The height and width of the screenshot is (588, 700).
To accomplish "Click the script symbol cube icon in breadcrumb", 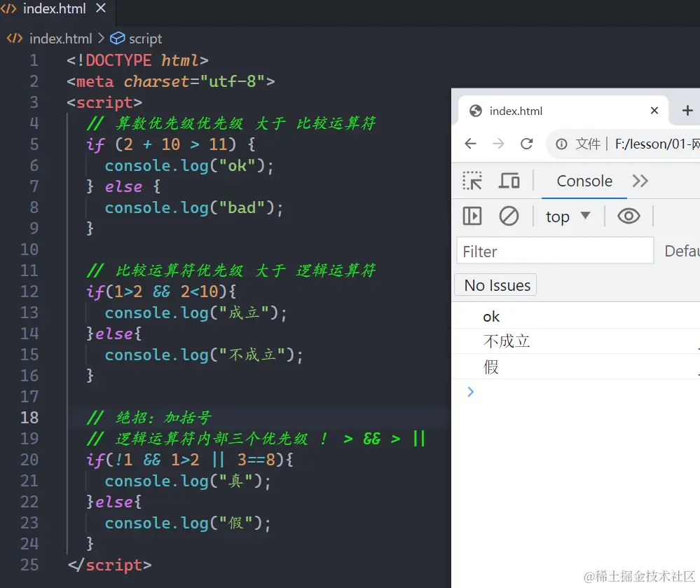I will tap(118, 39).
